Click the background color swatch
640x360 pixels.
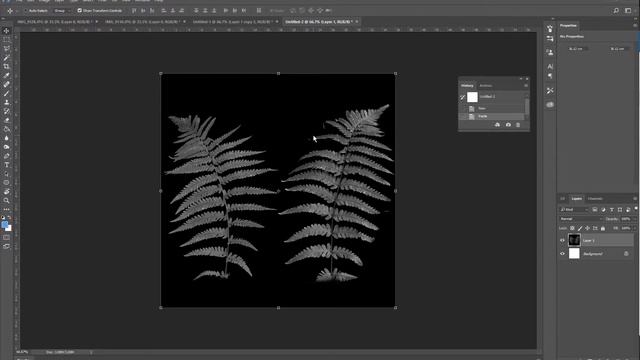9,228
